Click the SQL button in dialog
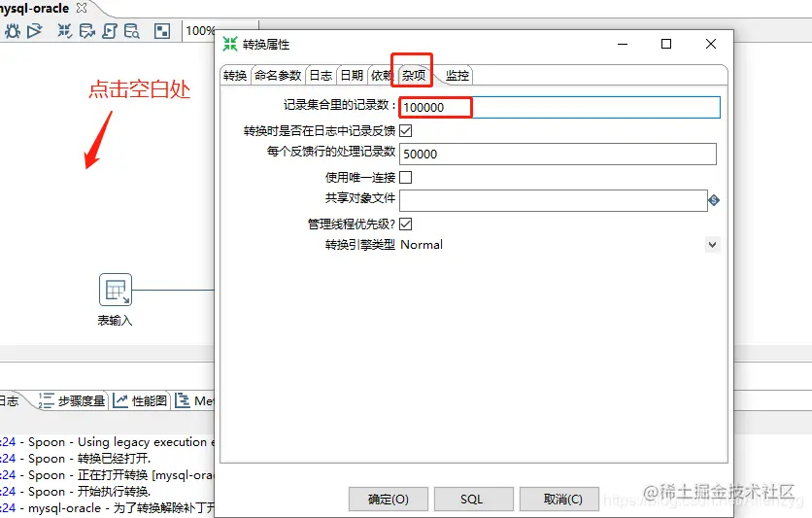Screen dimensions: 812x518 473,500
